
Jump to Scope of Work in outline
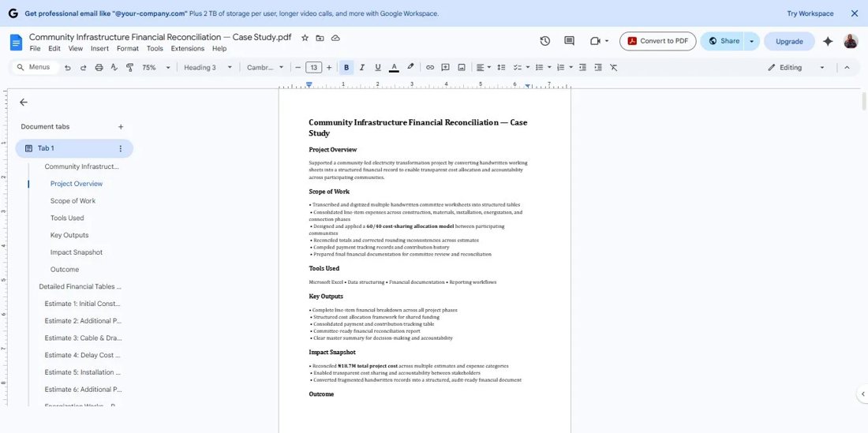click(73, 201)
